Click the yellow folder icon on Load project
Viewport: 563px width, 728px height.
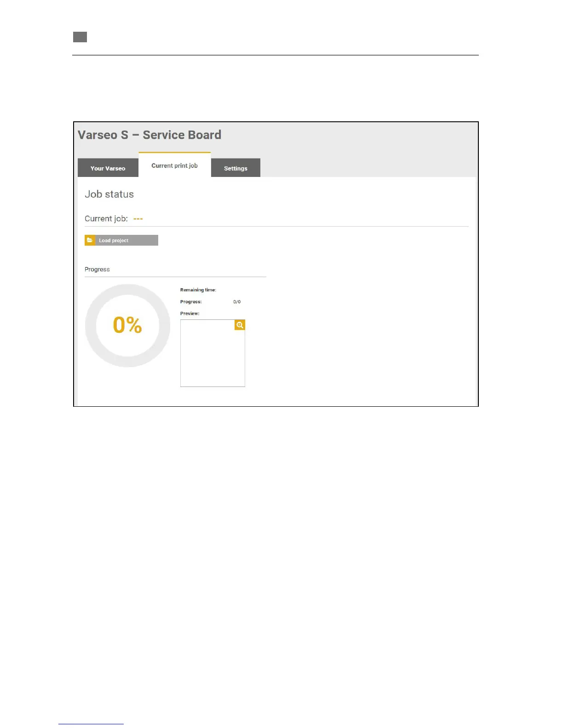pos(90,240)
